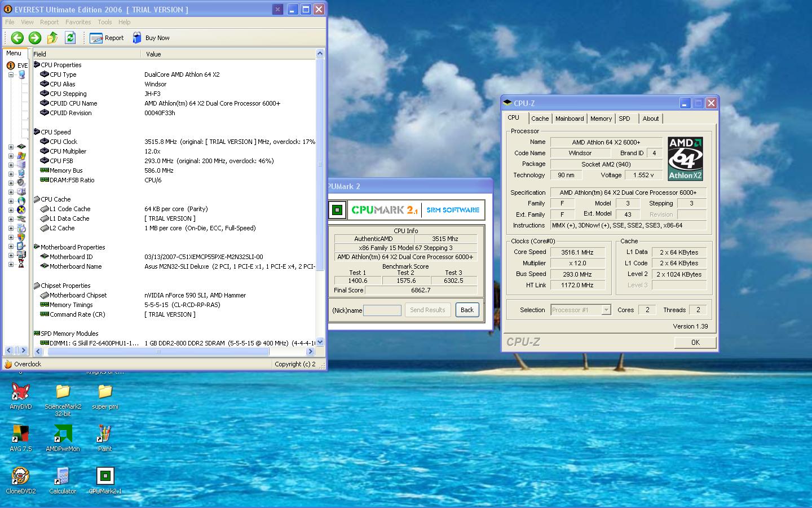Click the Refresh icon in EVEREST toolbar
Viewport: 812px width, 508px height.
pos(70,38)
